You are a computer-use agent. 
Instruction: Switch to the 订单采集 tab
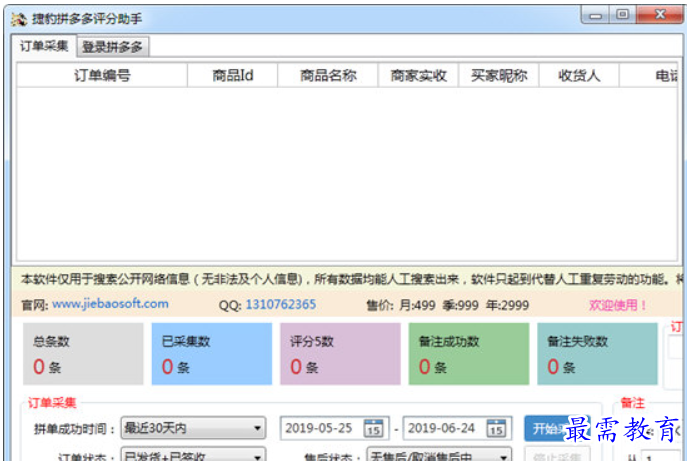point(44,46)
